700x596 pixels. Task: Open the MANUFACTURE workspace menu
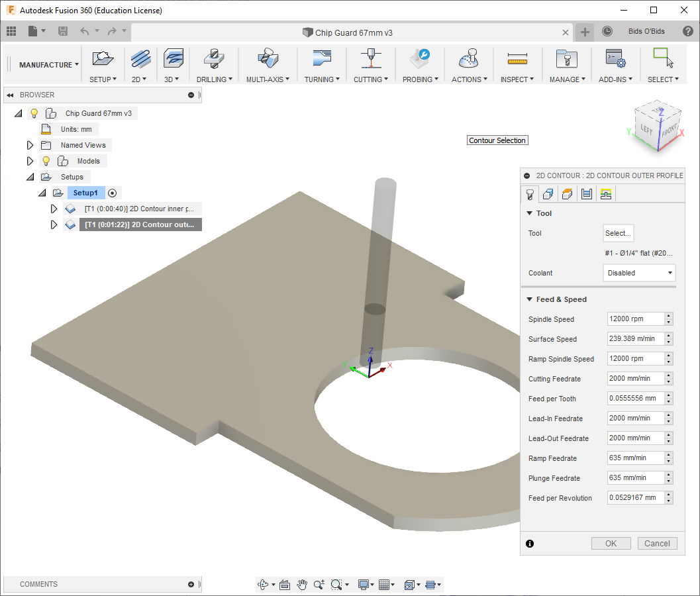pyautogui.click(x=48, y=65)
